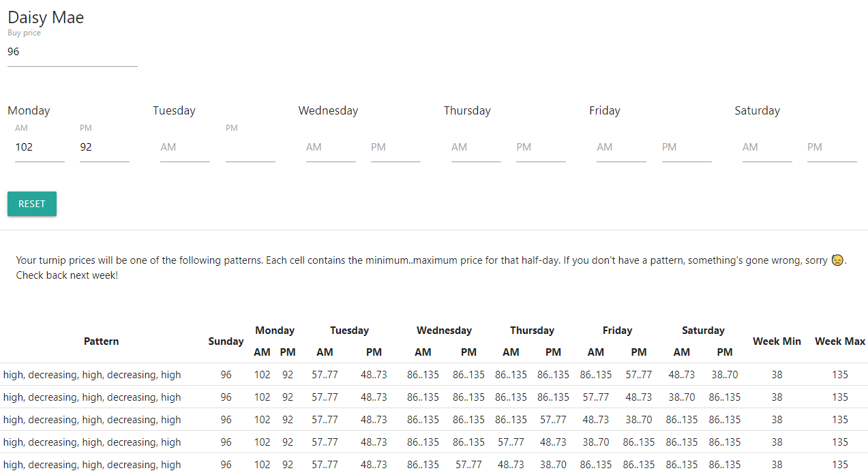Focus the Wednesday AM price input

331,147
